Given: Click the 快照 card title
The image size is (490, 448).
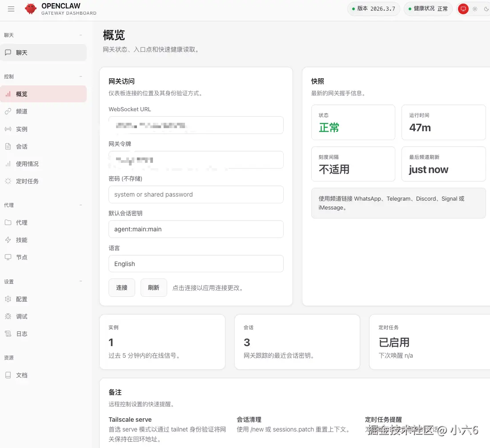Looking at the screenshot, I should point(317,81).
